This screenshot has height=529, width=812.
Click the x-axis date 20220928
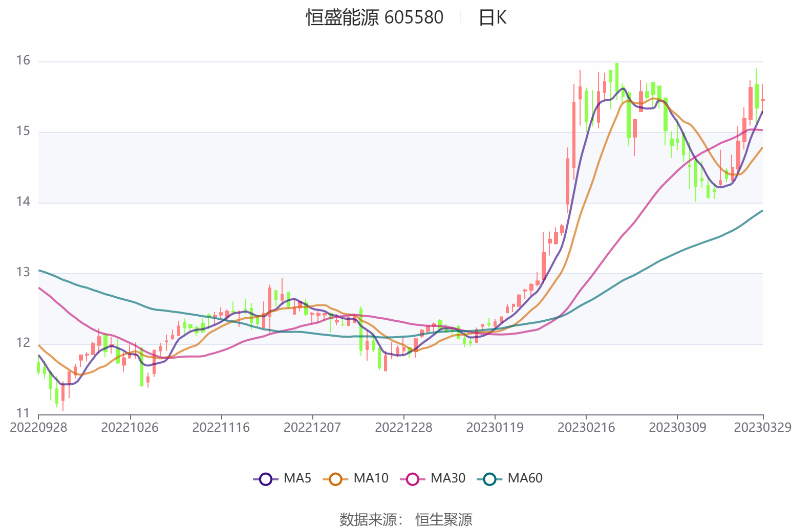click(38, 428)
